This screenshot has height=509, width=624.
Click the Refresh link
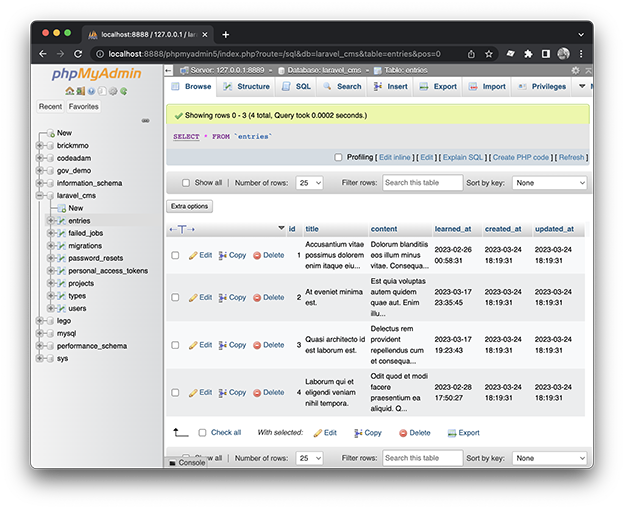pos(571,158)
